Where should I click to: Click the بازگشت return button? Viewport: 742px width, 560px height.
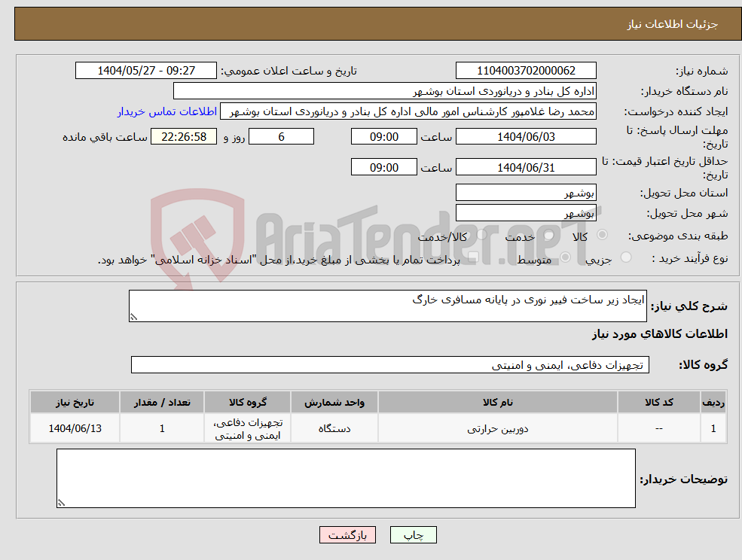(347, 535)
